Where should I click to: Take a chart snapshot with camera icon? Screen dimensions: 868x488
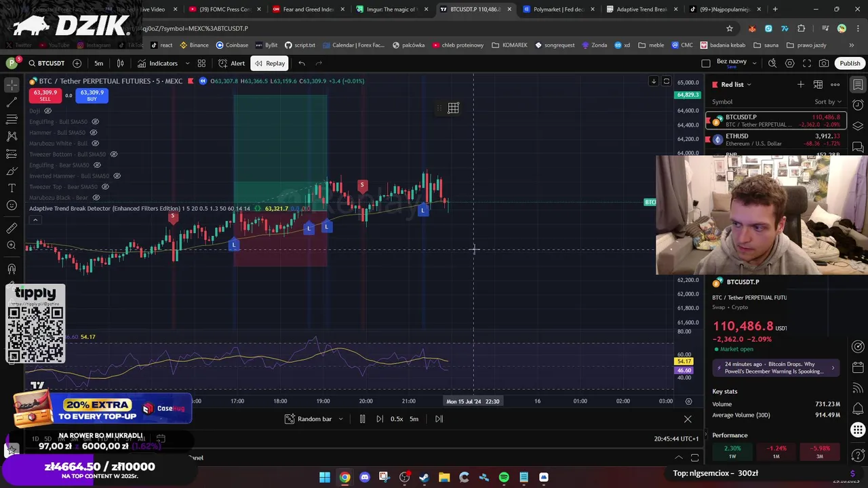click(824, 63)
